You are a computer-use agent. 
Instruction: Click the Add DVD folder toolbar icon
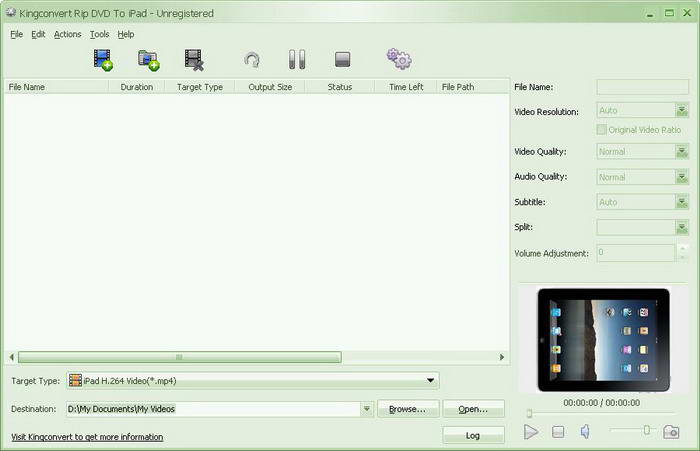pyautogui.click(x=149, y=60)
